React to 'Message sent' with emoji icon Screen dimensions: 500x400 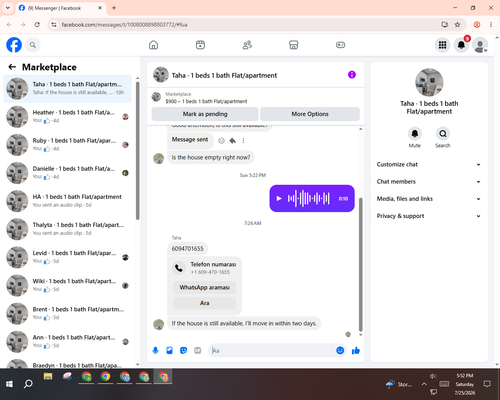coord(221,141)
